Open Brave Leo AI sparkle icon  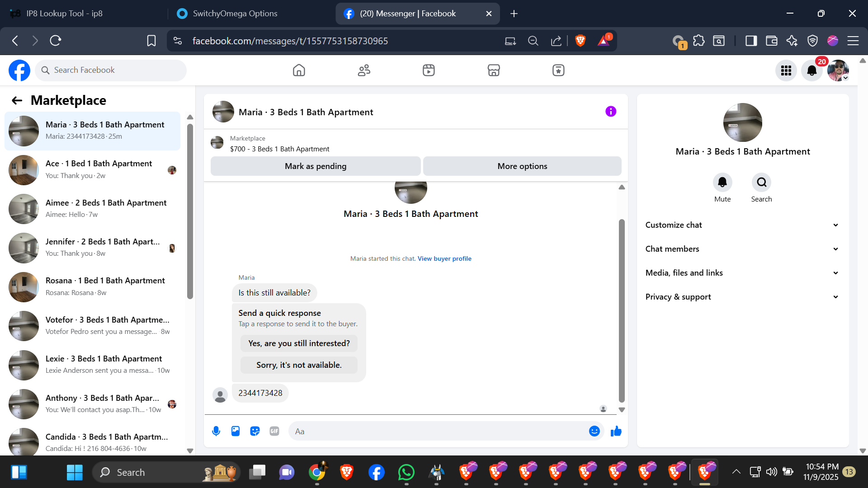click(792, 41)
